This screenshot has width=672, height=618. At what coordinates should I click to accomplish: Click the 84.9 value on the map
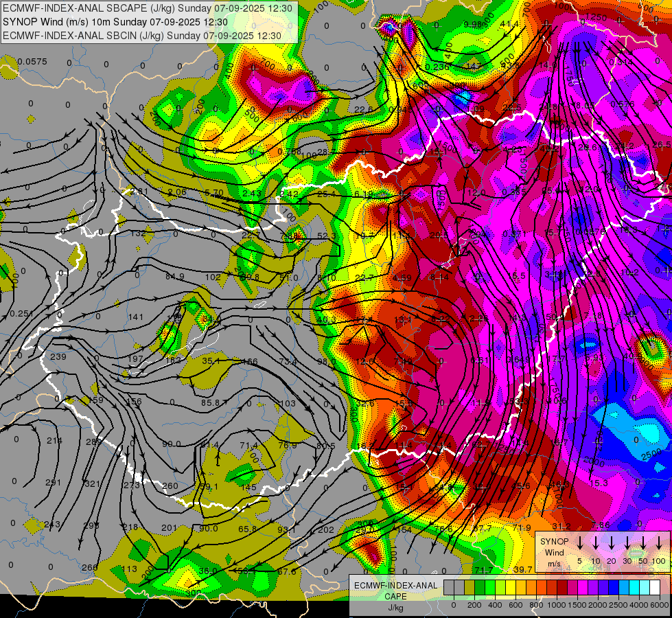175,277
